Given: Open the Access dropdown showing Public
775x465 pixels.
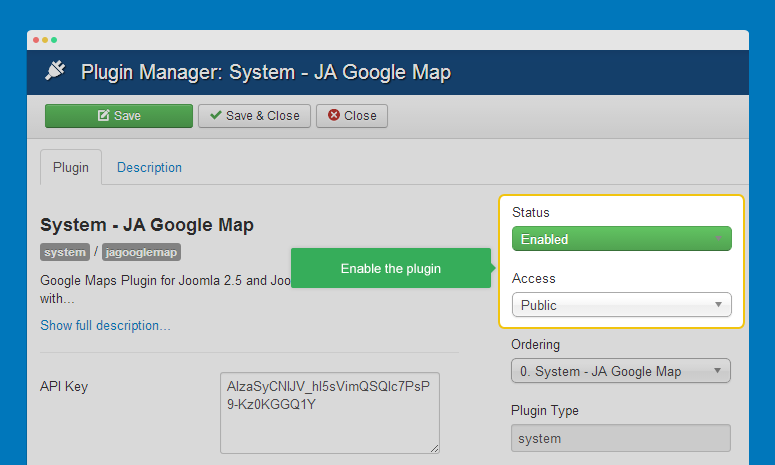Looking at the screenshot, I should coord(621,305).
